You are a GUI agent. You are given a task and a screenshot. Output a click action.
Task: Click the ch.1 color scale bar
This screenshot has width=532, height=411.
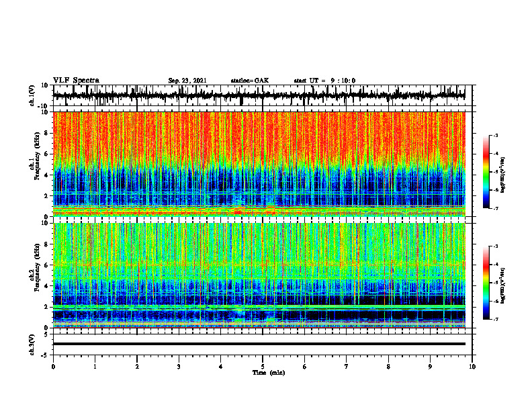click(x=486, y=172)
